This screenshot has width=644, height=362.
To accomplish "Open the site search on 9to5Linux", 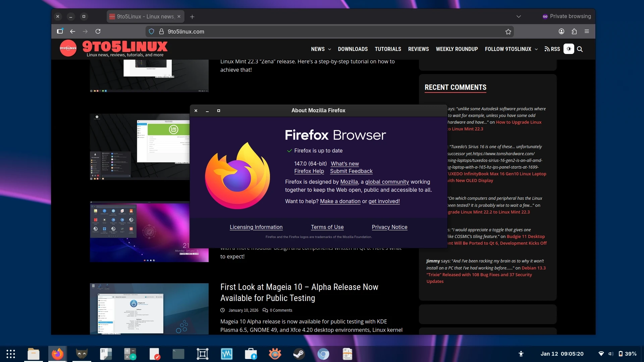I will tap(580, 49).
